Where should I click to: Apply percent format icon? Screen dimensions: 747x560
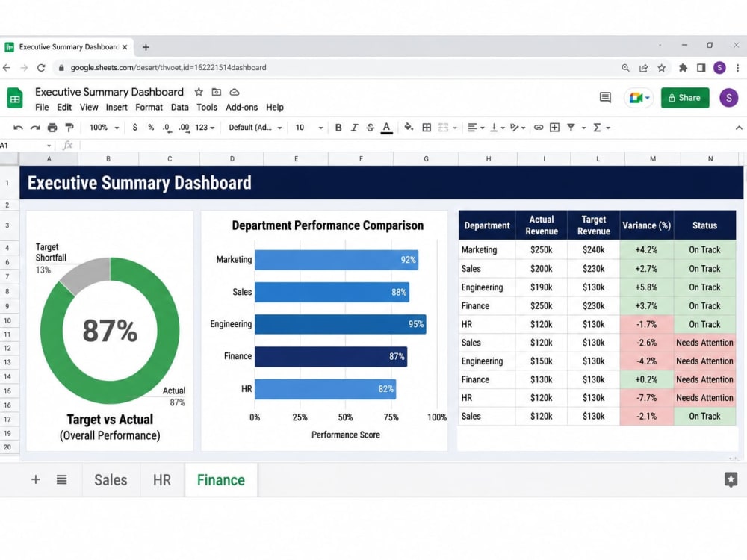tap(151, 128)
